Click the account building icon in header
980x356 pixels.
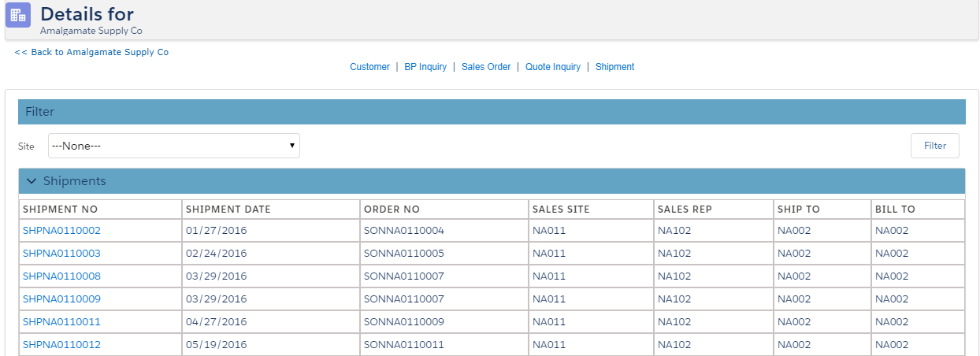(x=18, y=14)
